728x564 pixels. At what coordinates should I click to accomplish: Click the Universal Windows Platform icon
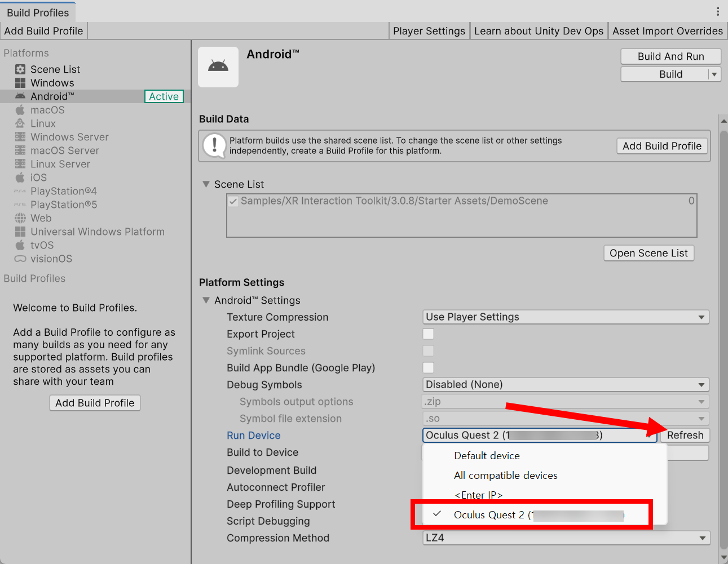click(20, 232)
